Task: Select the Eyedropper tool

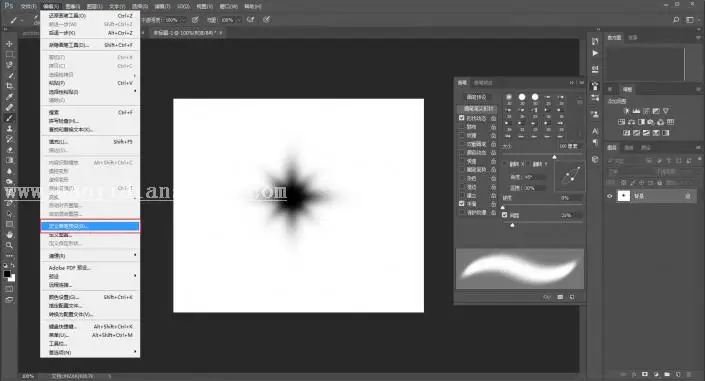Action: tap(9, 97)
